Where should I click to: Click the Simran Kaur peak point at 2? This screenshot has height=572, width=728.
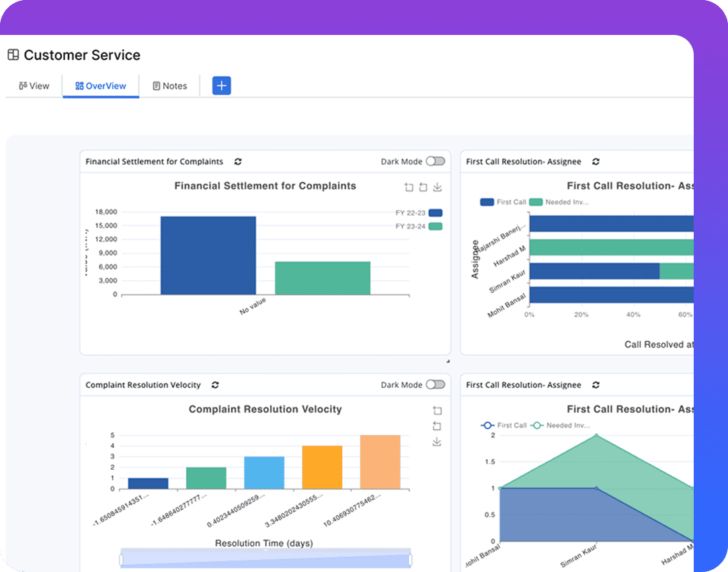pyautogui.click(x=597, y=436)
